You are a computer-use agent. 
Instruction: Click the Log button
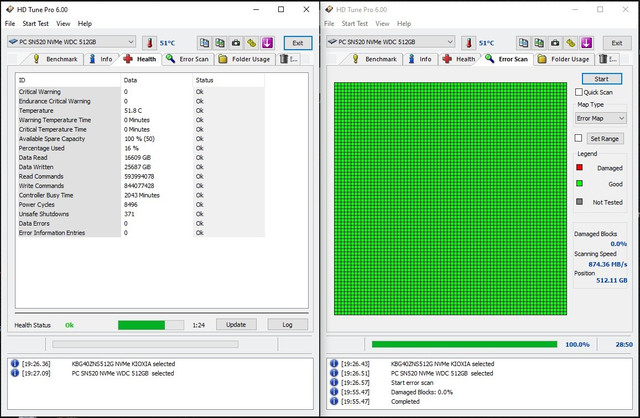(287, 325)
